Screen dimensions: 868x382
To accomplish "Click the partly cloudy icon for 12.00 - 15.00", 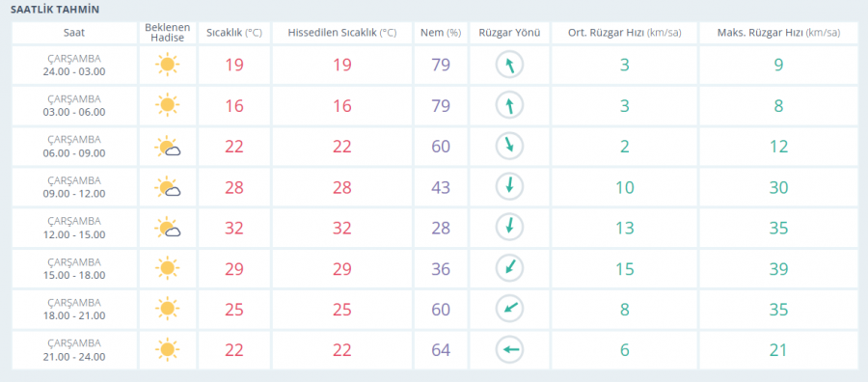I will (168, 228).
